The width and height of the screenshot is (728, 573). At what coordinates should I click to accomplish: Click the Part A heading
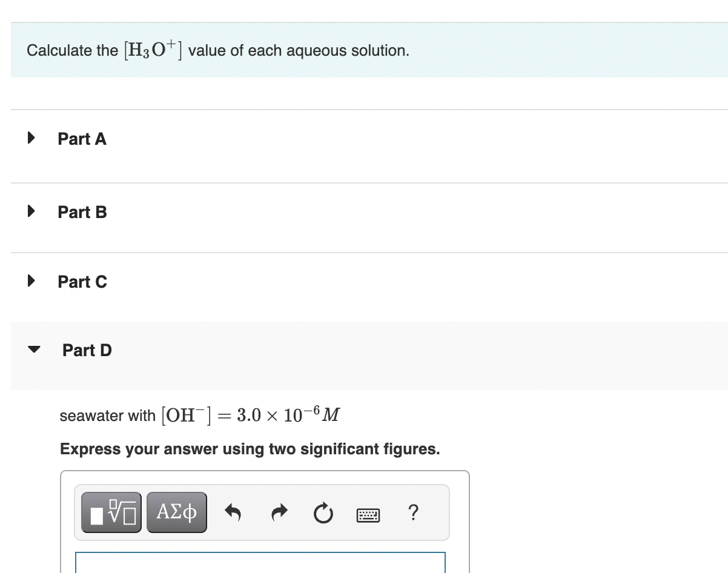pyautogui.click(x=82, y=139)
